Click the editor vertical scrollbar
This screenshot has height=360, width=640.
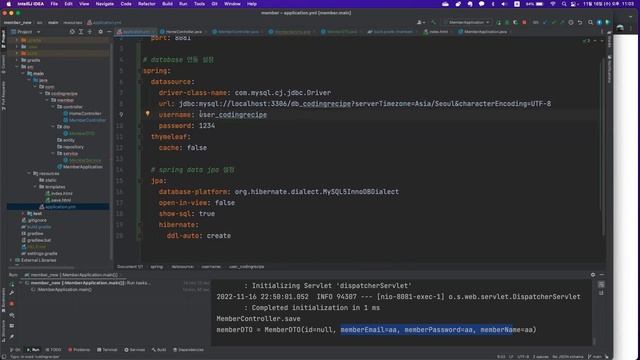tap(603, 147)
